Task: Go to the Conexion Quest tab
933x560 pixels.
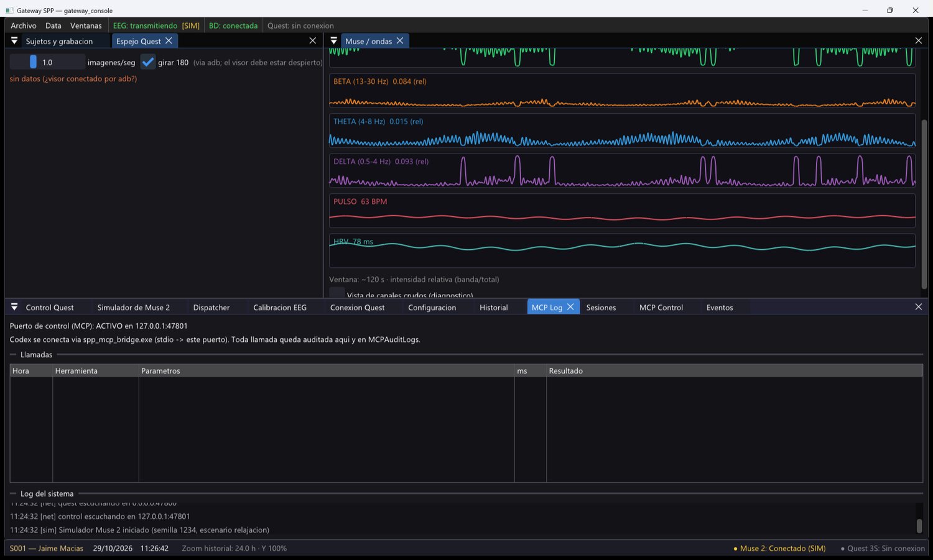Action: point(357,308)
